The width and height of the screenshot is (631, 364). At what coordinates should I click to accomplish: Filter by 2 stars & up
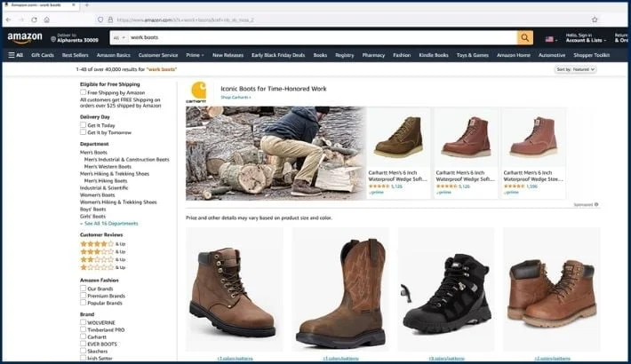tap(103, 259)
